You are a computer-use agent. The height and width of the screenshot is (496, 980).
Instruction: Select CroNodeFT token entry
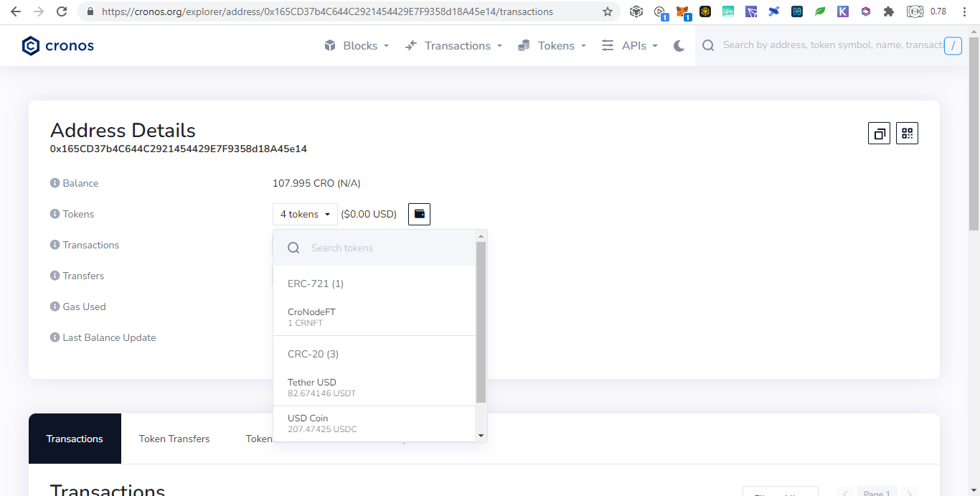point(374,317)
